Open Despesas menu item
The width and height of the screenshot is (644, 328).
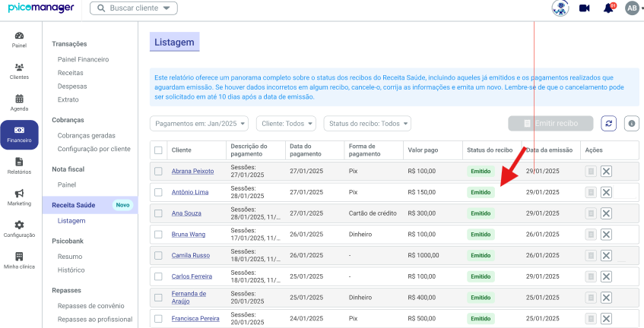72,86
